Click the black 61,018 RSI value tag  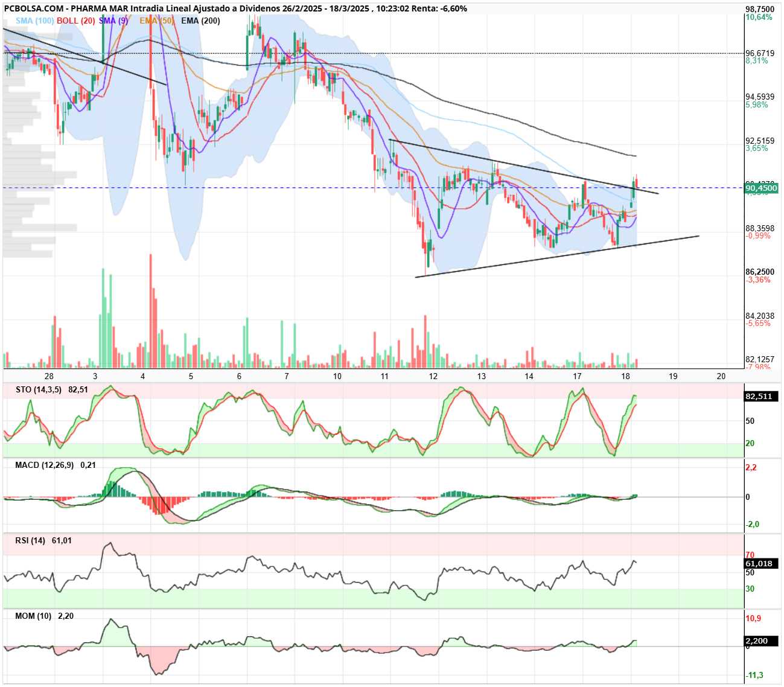click(761, 563)
